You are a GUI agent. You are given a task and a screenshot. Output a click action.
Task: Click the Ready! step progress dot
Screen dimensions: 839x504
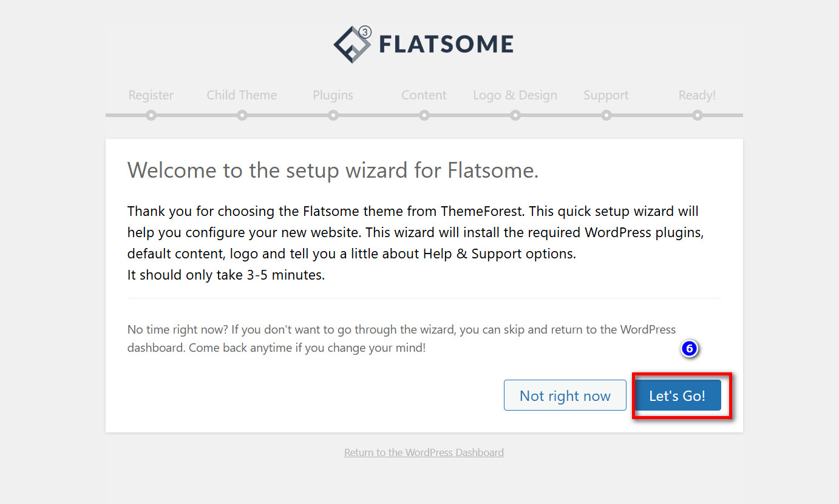click(x=697, y=114)
